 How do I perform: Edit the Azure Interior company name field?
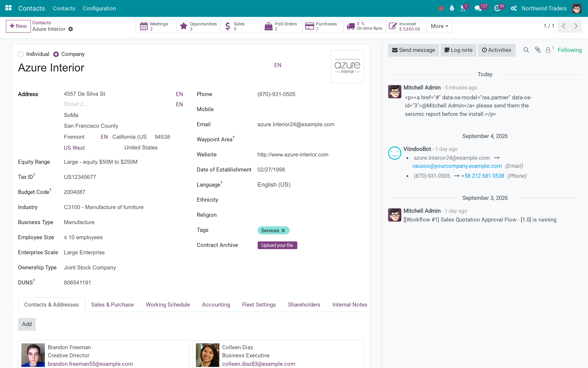click(145, 68)
